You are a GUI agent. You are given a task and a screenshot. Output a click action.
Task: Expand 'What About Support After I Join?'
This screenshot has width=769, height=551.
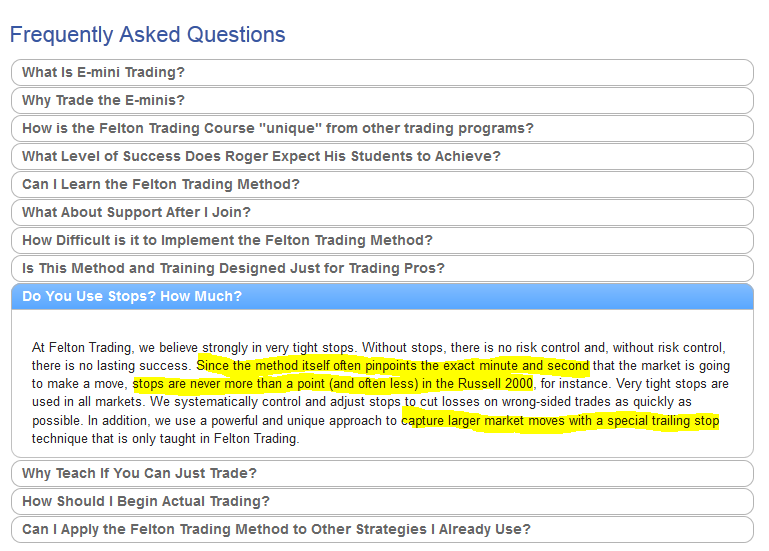[382, 212]
